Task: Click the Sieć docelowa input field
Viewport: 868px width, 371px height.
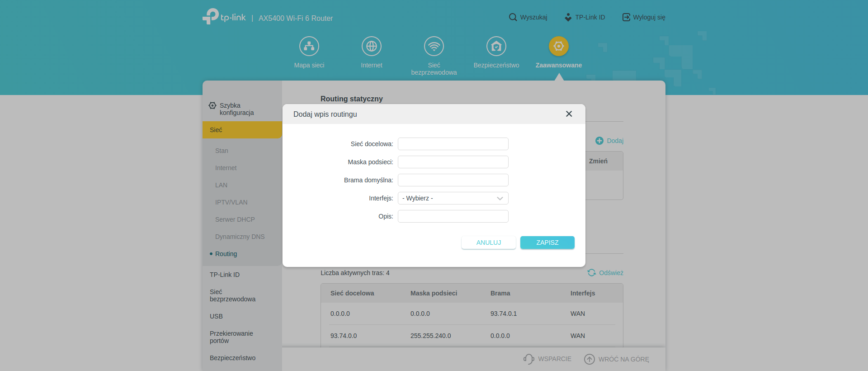Action: tap(453, 144)
